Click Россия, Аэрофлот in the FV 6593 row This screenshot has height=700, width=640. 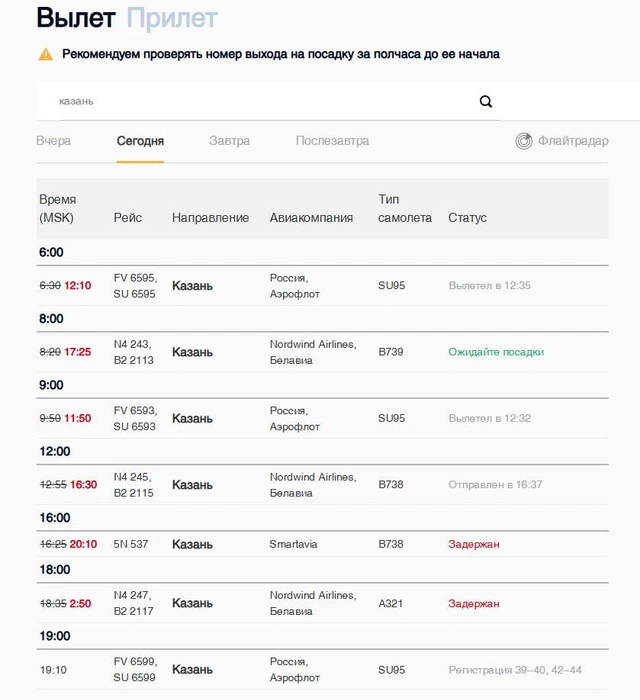tap(295, 418)
